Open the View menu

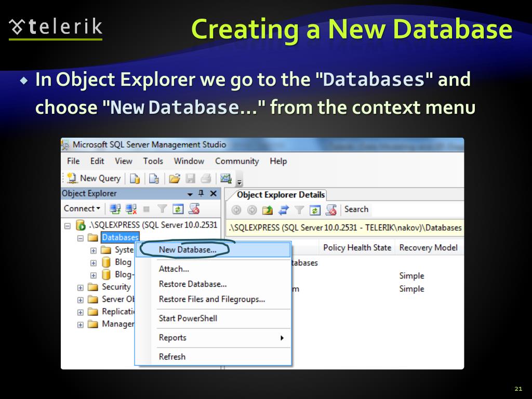coord(124,161)
